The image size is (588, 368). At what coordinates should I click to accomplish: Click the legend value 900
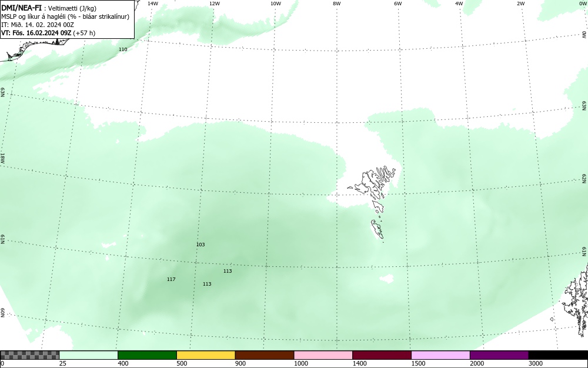pyautogui.click(x=240, y=363)
